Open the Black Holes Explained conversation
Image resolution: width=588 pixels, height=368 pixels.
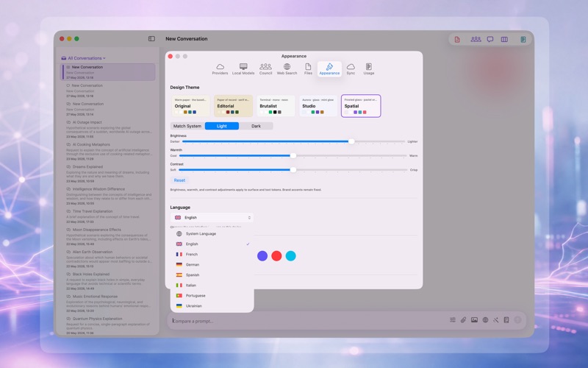pyautogui.click(x=108, y=281)
